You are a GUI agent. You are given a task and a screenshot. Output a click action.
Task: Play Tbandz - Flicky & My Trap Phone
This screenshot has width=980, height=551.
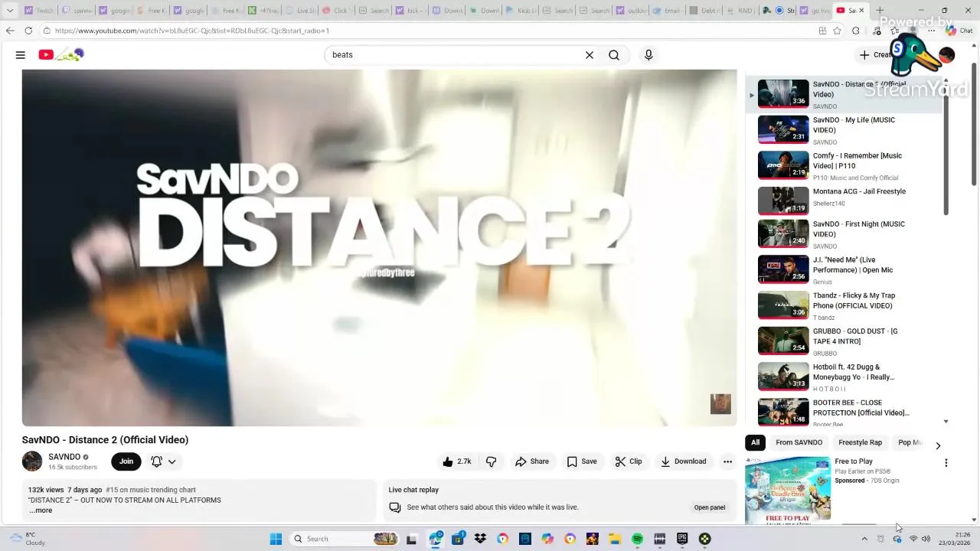tap(844, 306)
